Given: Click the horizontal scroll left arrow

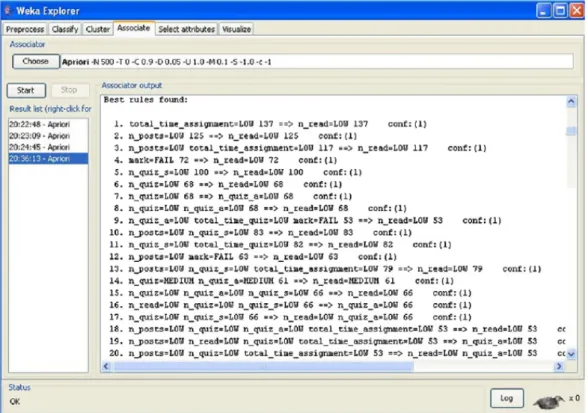Looking at the screenshot, I should pyautogui.click(x=106, y=366).
